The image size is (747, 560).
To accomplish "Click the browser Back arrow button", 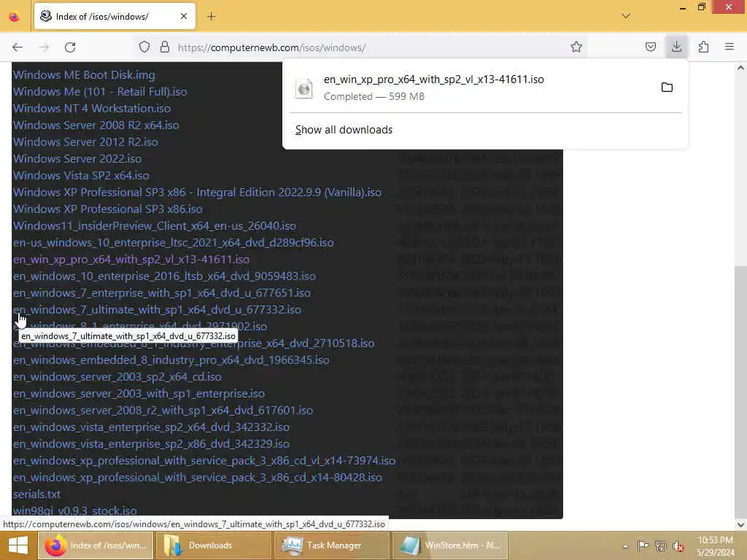I will coord(18,47).
